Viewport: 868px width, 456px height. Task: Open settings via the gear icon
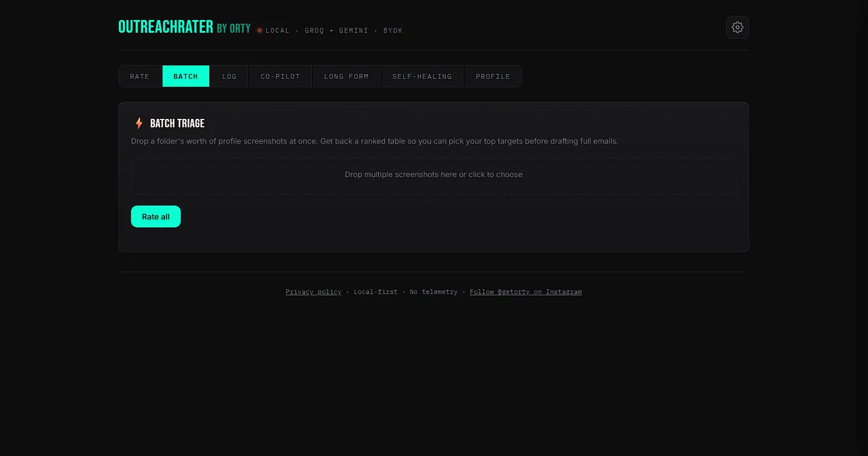737,27
